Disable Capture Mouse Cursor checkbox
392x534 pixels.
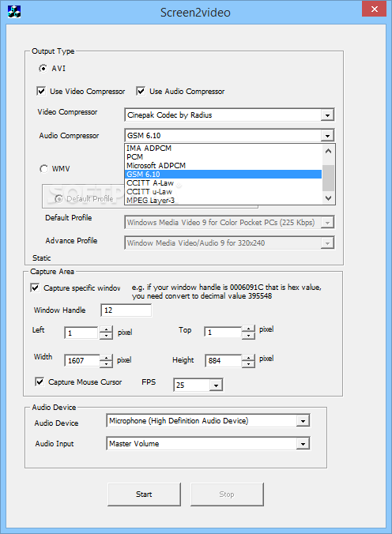click(x=40, y=382)
